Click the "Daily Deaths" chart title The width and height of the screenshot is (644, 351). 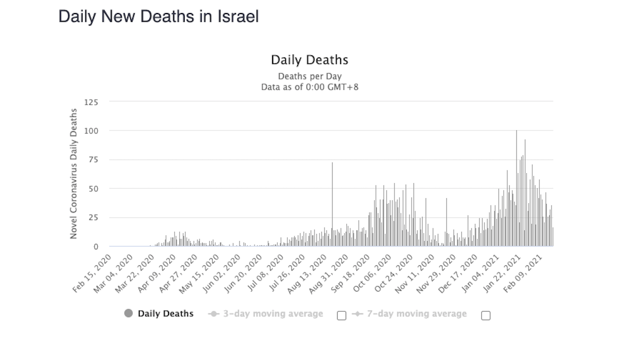point(309,60)
